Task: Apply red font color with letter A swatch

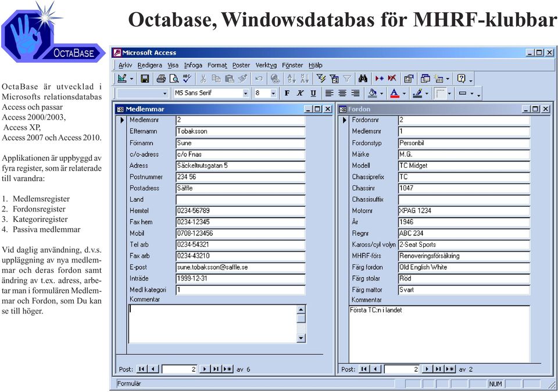Action: pos(395,93)
